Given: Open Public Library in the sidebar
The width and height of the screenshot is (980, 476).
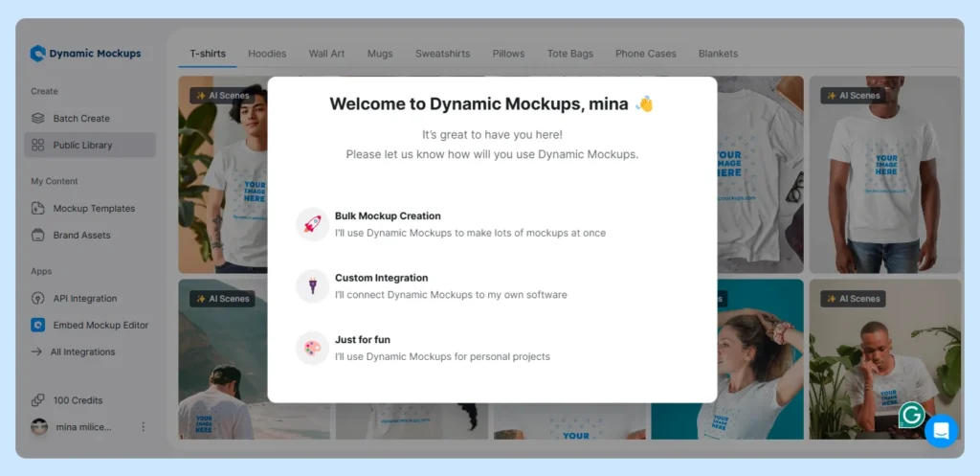Looking at the screenshot, I should point(90,146).
